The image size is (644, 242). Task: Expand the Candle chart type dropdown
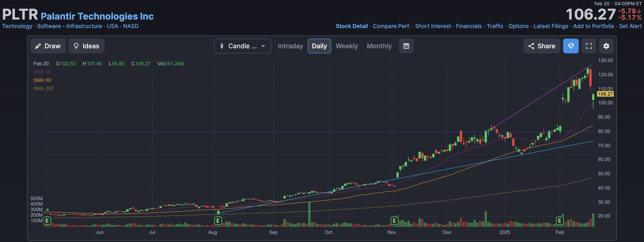tap(242, 46)
